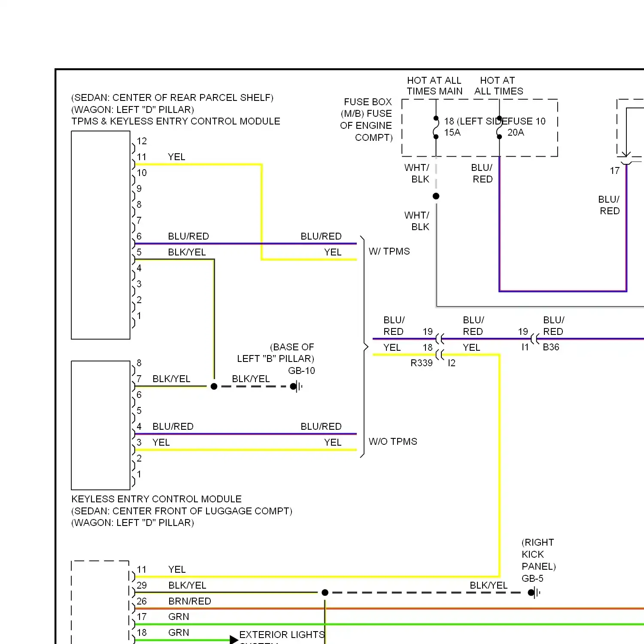The height and width of the screenshot is (644, 644).
Task: Click the GB-5 ground symbol
Action: coord(534,593)
